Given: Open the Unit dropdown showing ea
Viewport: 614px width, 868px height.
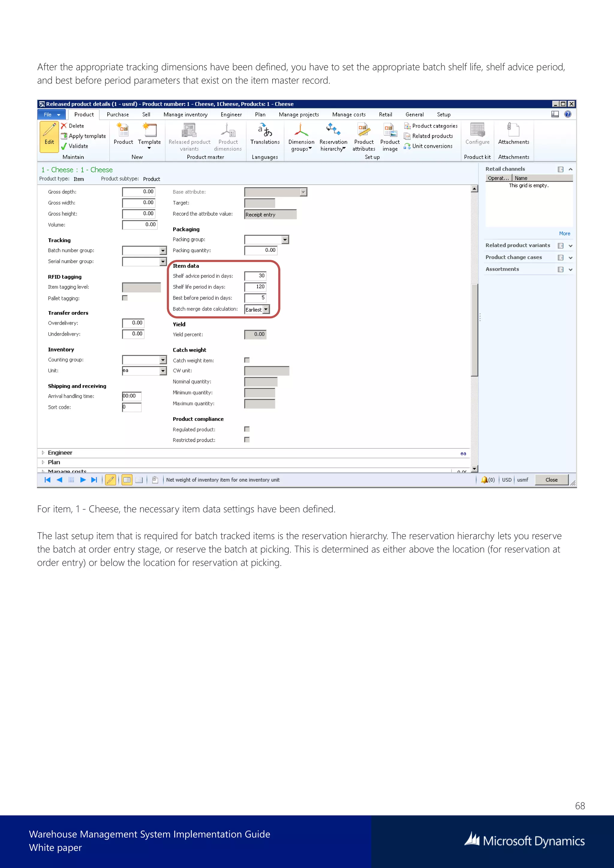Looking at the screenshot, I should pyautogui.click(x=163, y=371).
